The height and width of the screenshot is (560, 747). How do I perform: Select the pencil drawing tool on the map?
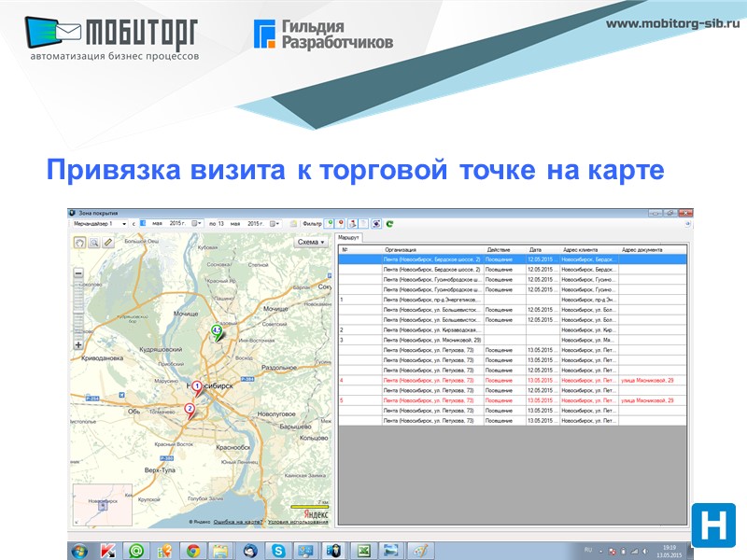click(x=107, y=242)
